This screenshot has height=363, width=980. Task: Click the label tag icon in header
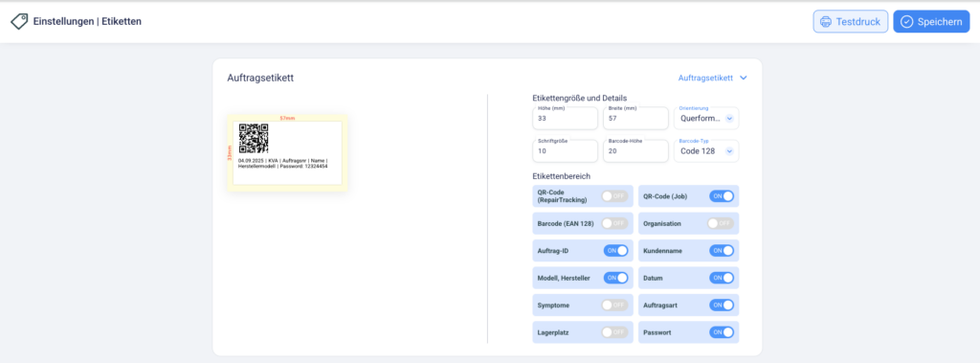tap(19, 21)
